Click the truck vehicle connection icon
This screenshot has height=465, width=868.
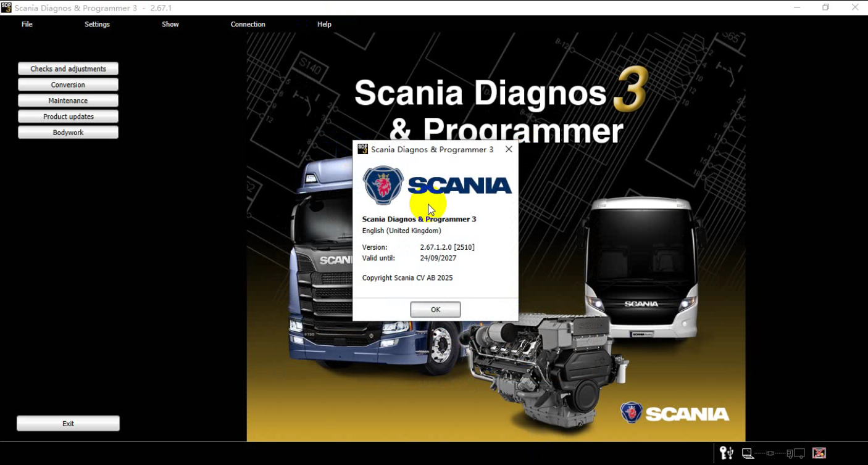pyautogui.click(x=796, y=453)
